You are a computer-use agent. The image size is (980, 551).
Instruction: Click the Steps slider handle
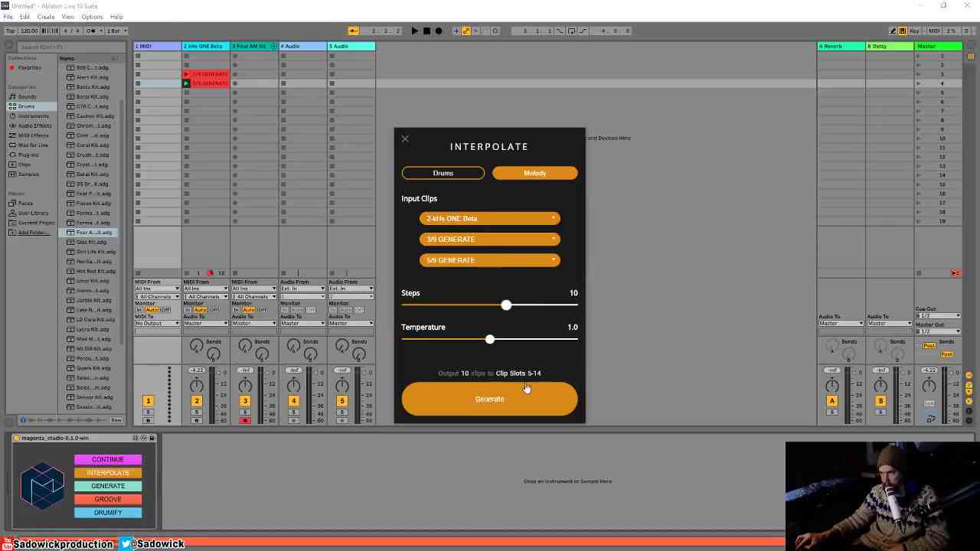click(506, 305)
